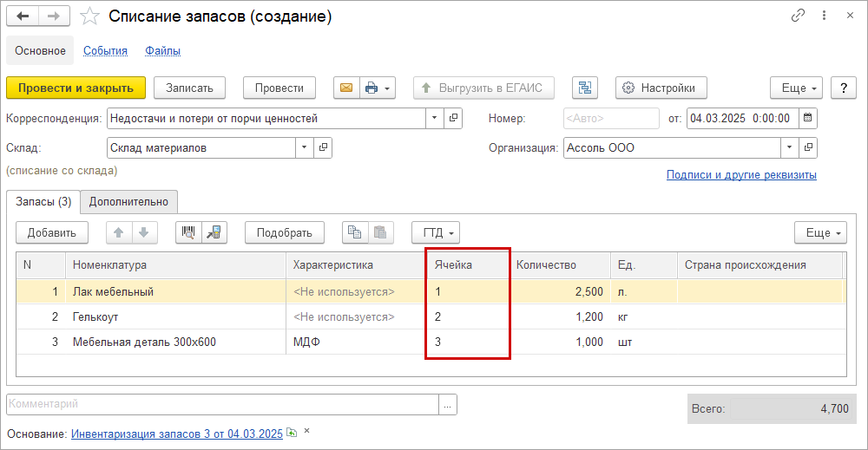868x450 pixels.
Task: Click into the Комментарий input field
Action: click(x=222, y=404)
